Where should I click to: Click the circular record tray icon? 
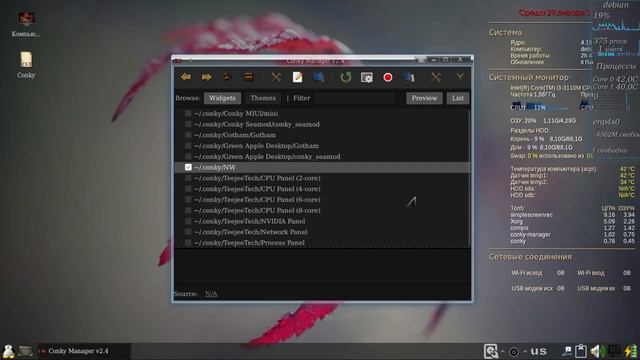click(x=514, y=351)
